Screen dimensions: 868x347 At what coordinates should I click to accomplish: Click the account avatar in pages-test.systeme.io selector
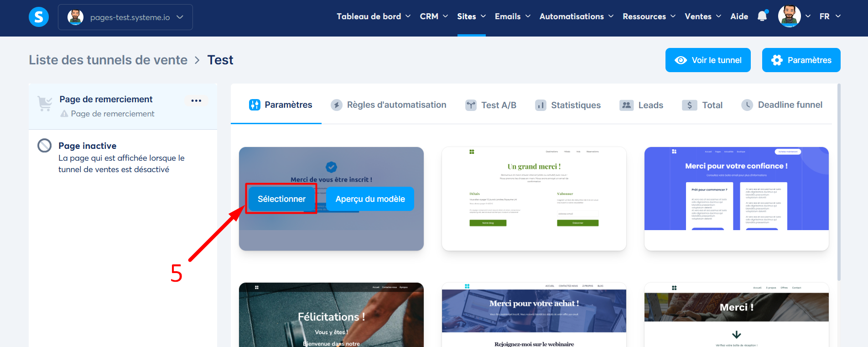[75, 17]
